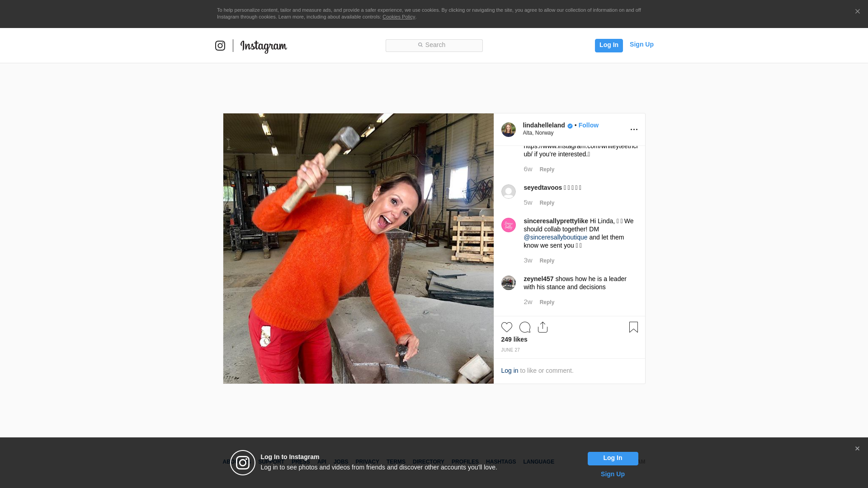Screen dimensions: 868x488
Task: Open sinceresallyprettylike username link
Action: (x=556, y=221)
